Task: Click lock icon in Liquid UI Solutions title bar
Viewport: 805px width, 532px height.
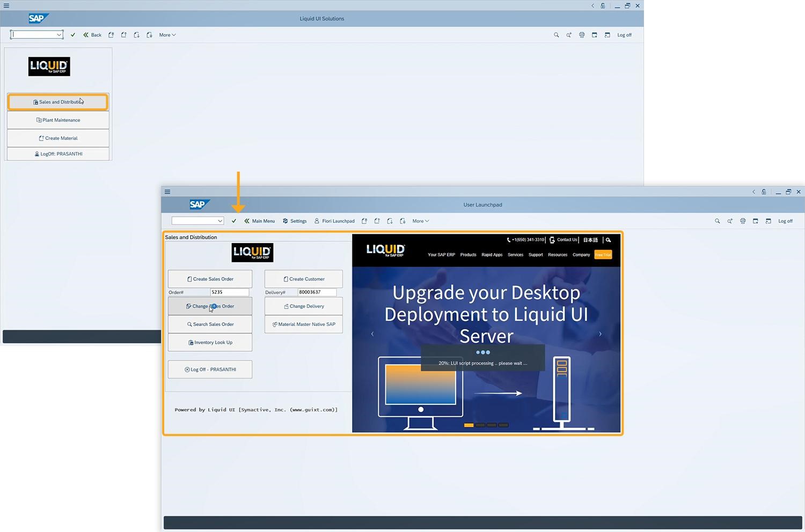Action: click(603, 6)
